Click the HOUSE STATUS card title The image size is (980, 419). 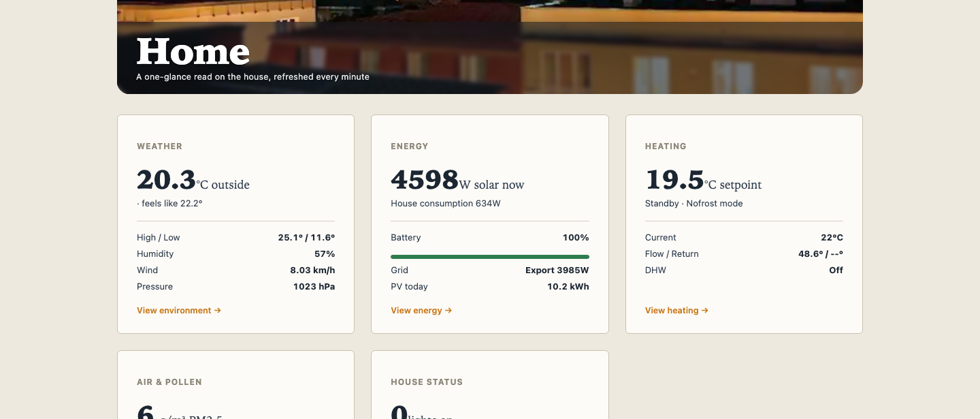tap(427, 382)
